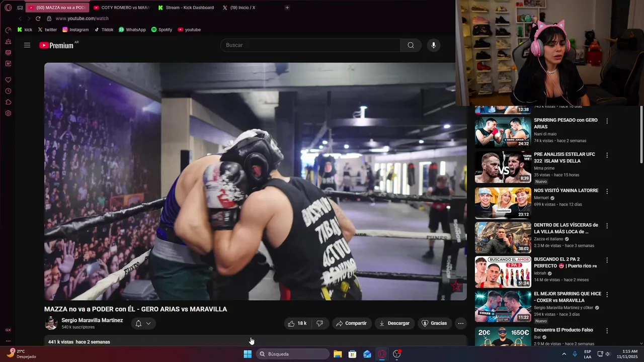Open File Explorer from taskbar

click(338, 354)
